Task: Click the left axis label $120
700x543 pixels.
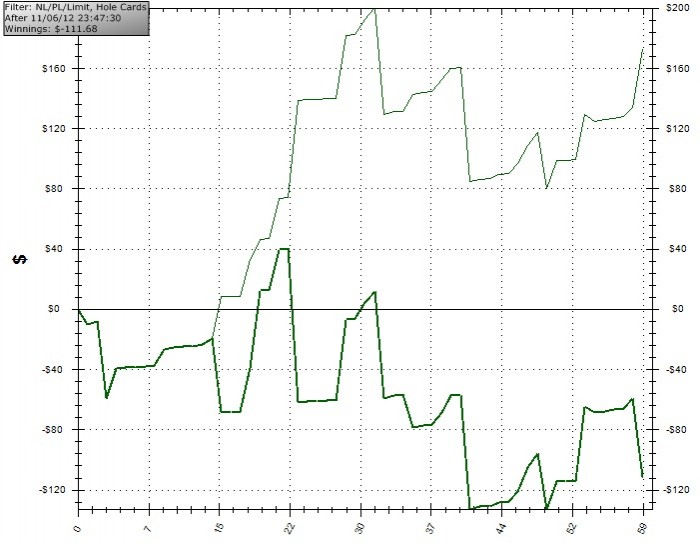Action: point(54,129)
